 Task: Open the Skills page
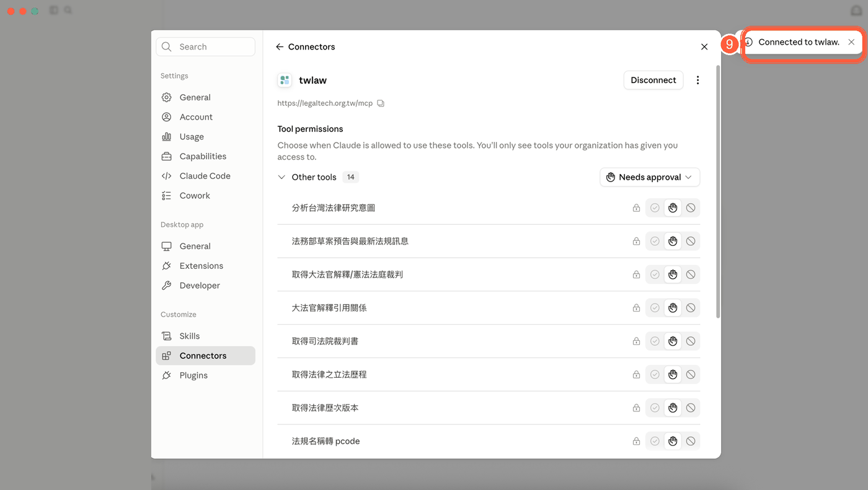pyautogui.click(x=205, y=336)
